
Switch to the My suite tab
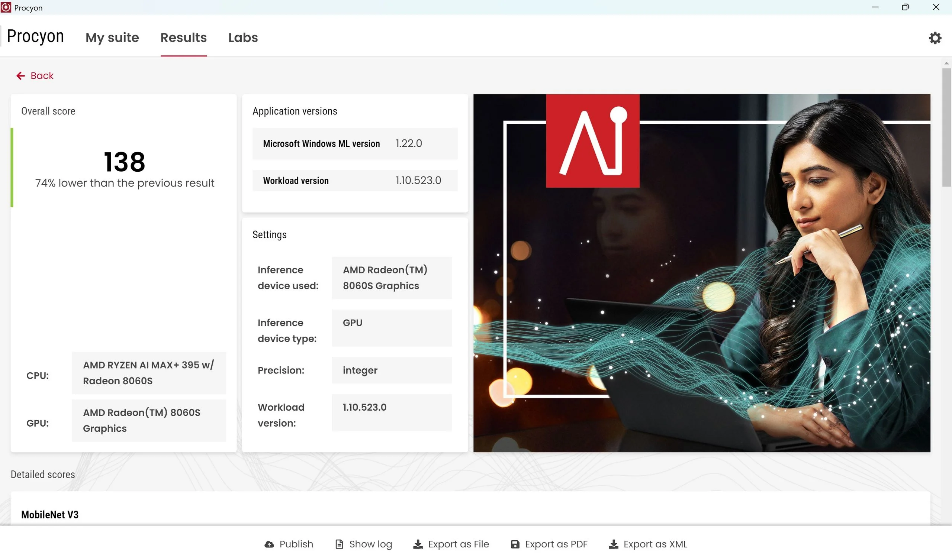tap(112, 38)
